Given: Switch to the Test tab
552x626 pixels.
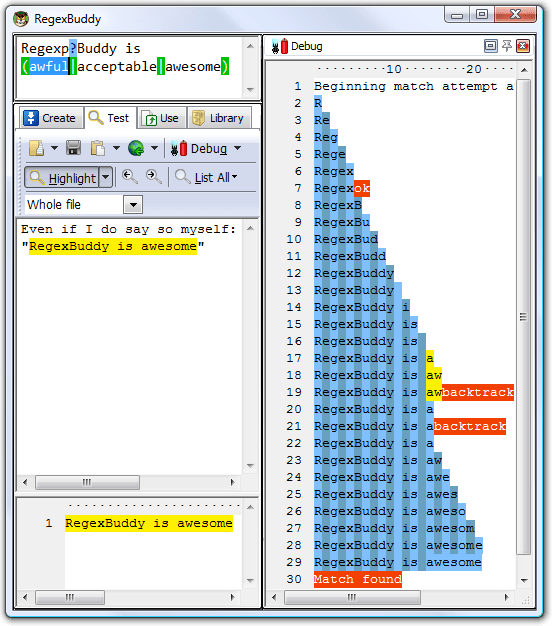Looking at the screenshot, I should tap(109, 118).
